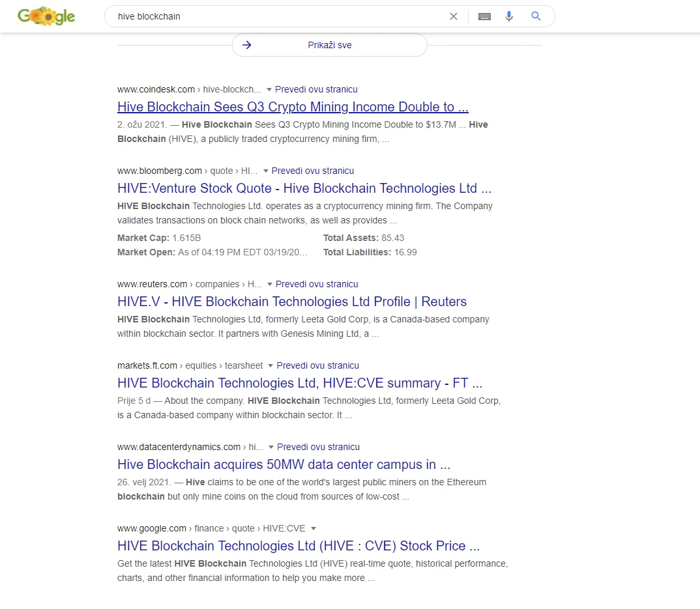This screenshot has height=609, width=700.
Task: Click the Prikaži sve button
Action: click(x=329, y=45)
